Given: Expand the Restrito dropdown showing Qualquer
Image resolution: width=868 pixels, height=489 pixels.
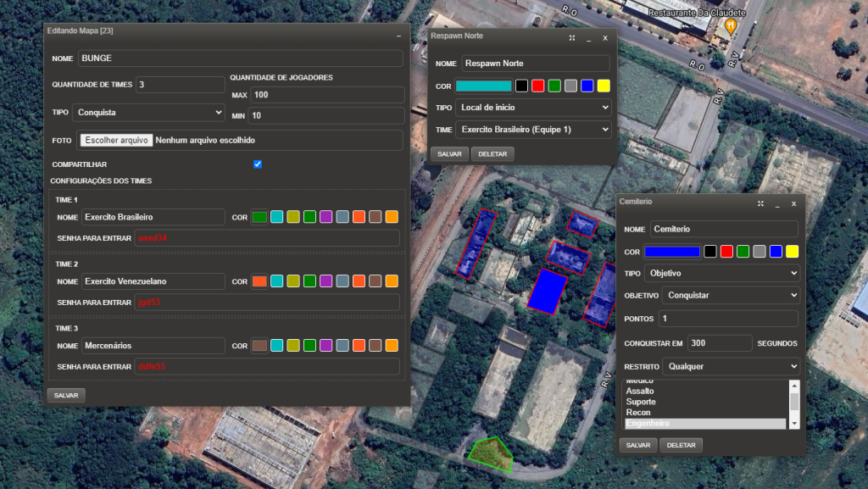Looking at the screenshot, I should point(731,366).
